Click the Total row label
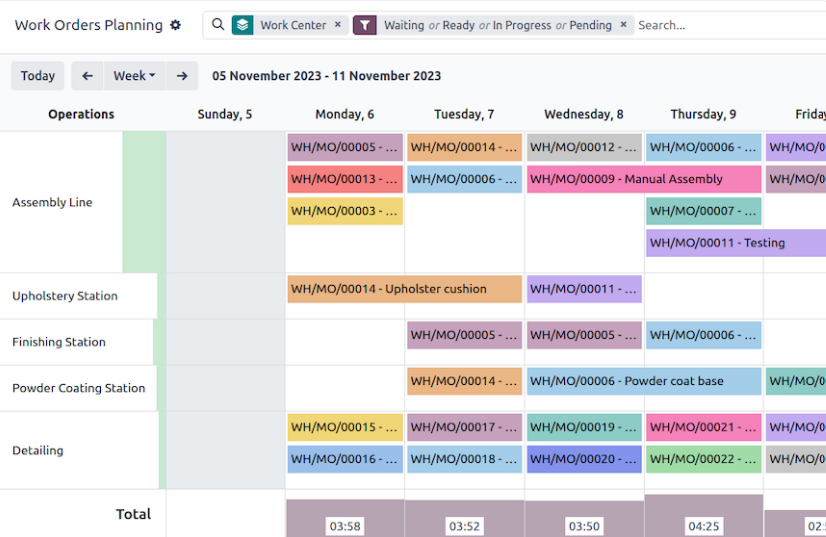 133,514
